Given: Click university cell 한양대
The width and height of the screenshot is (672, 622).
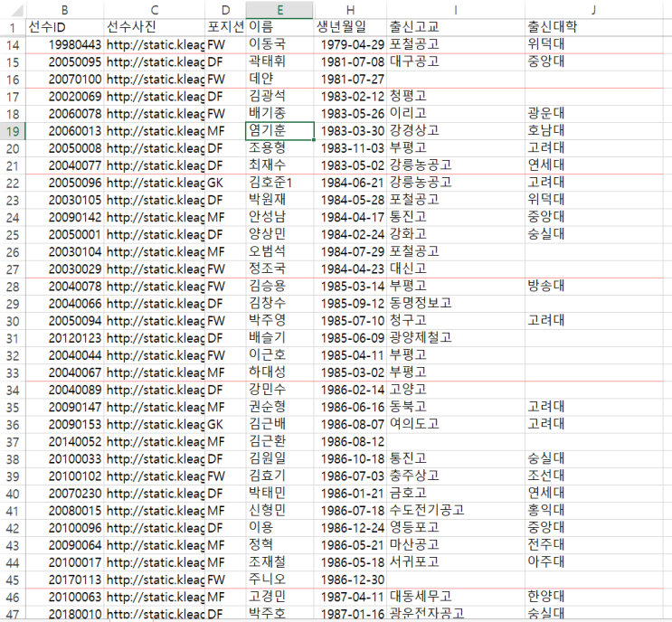Looking at the screenshot, I should (x=594, y=597).
